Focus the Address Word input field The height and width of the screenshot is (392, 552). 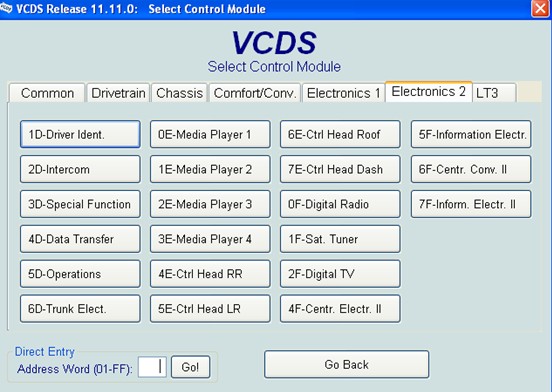tap(152, 367)
